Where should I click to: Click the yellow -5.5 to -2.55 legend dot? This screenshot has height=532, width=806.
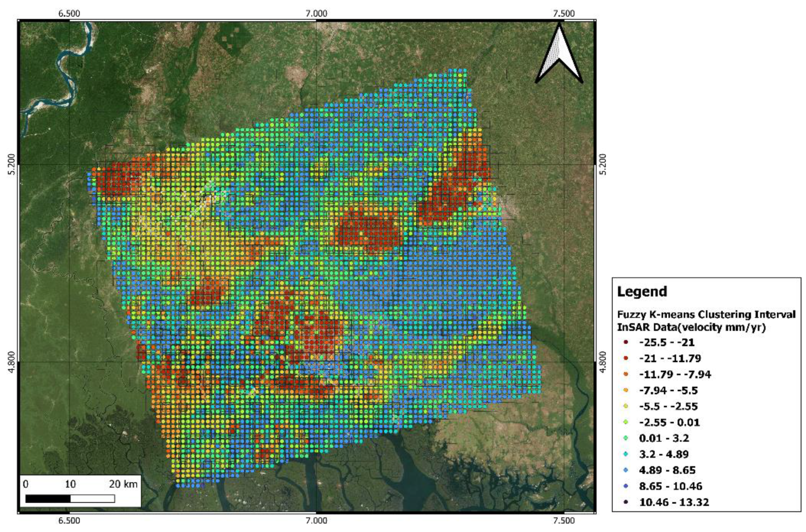click(x=626, y=406)
